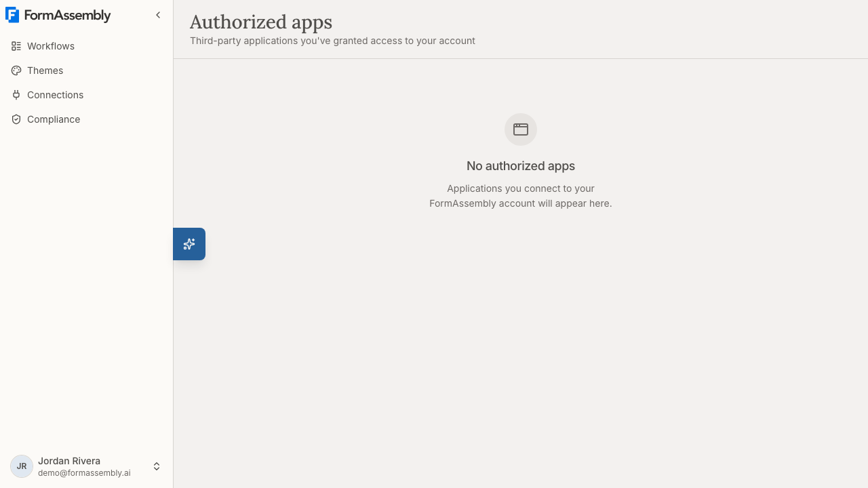Click the Compliance shield icon
Image resolution: width=868 pixels, height=488 pixels.
[x=16, y=119]
